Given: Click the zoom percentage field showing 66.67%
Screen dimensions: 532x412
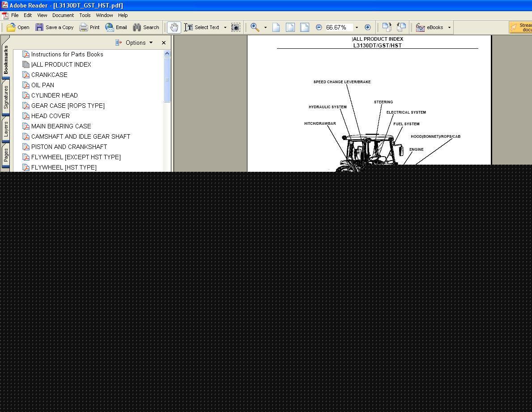Looking at the screenshot, I should point(339,27).
